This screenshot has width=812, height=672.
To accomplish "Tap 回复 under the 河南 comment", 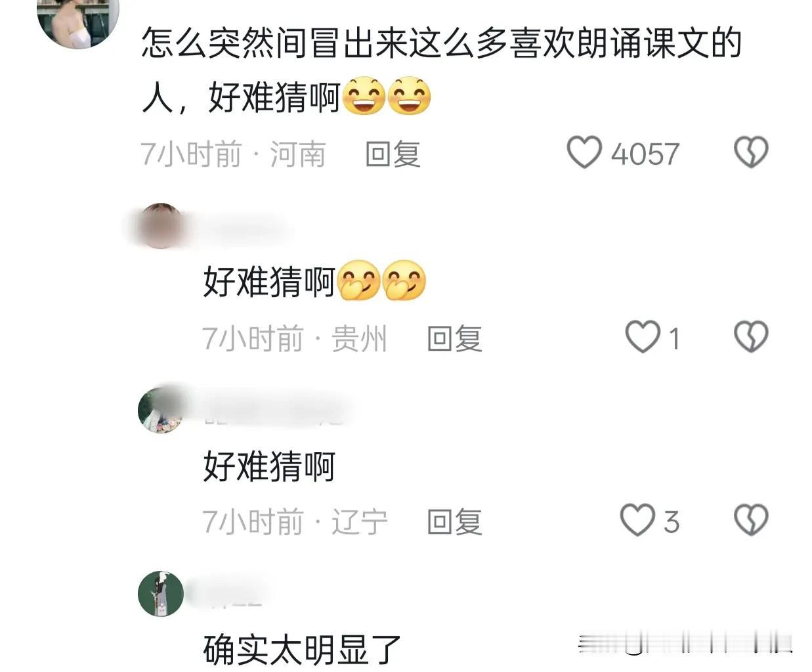I will pyautogui.click(x=393, y=154).
